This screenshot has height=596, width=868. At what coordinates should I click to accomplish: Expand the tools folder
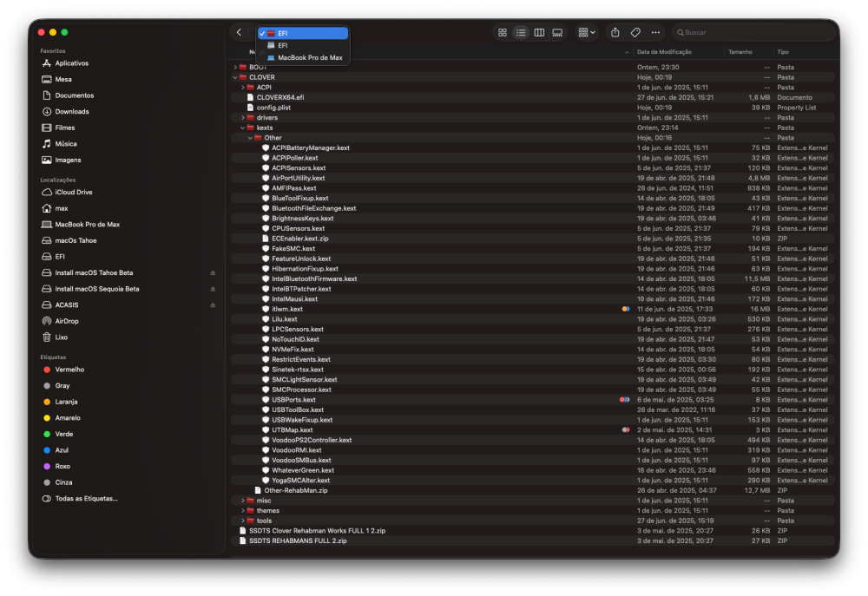tap(243, 521)
